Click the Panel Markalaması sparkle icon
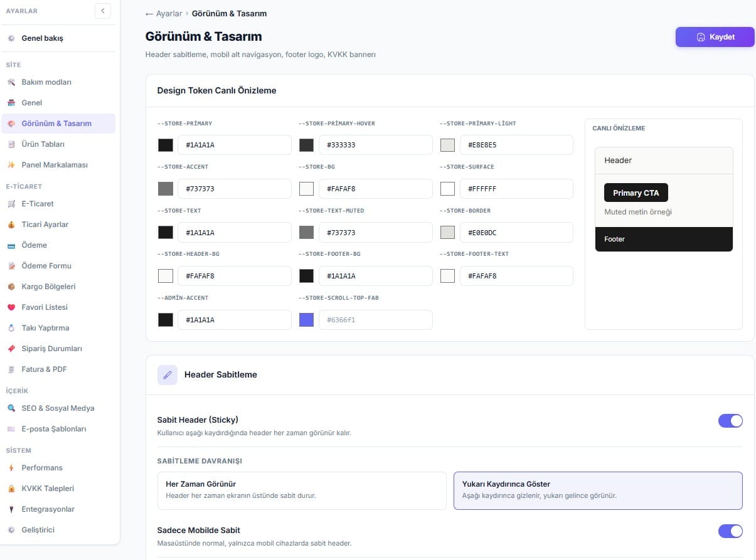The image size is (756, 560). tap(11, 165)
